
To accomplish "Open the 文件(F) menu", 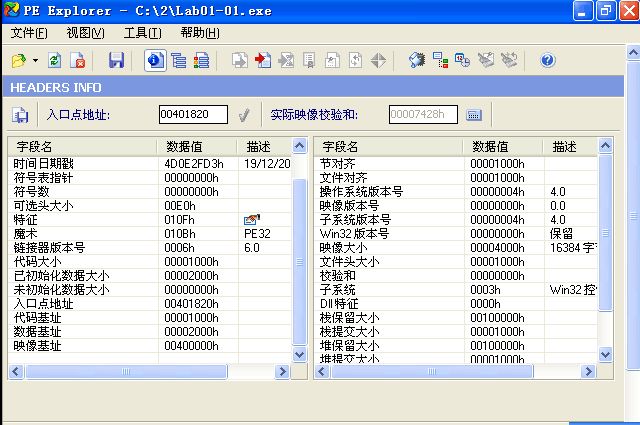I will tap(29, 33).
